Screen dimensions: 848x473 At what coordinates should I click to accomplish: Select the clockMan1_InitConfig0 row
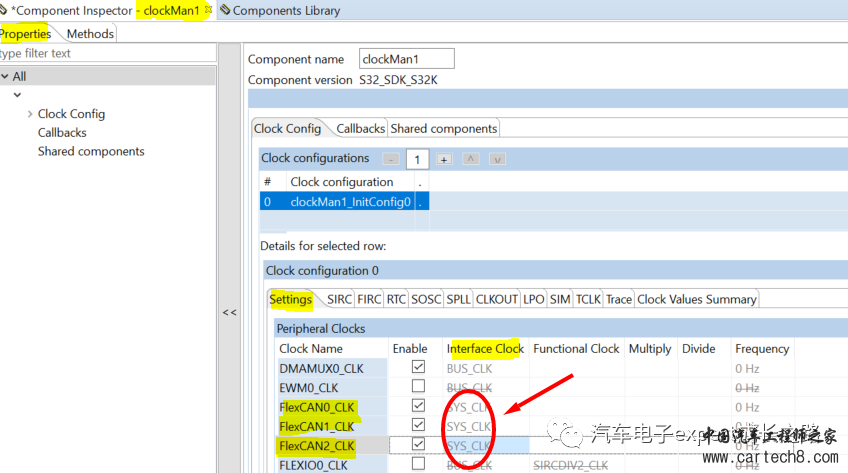point(350,202)
